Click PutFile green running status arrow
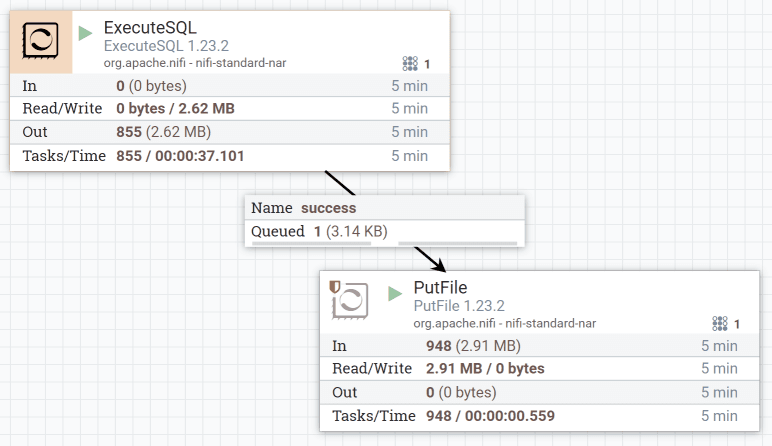This screenshot has width=772, height=446. click(x=395, y=293)
